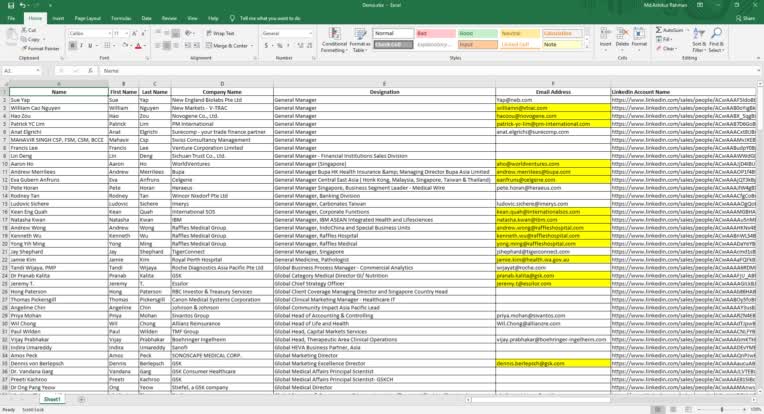764x414 pixels.
Task: Decrease font size with the smaller A icon
Action: point(144,34)
